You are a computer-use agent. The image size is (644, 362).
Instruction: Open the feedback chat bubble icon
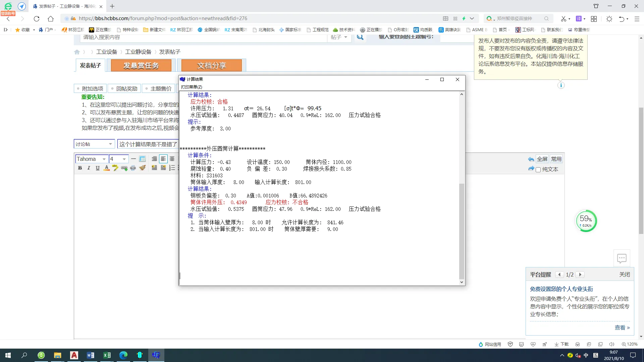click(622, 258)
